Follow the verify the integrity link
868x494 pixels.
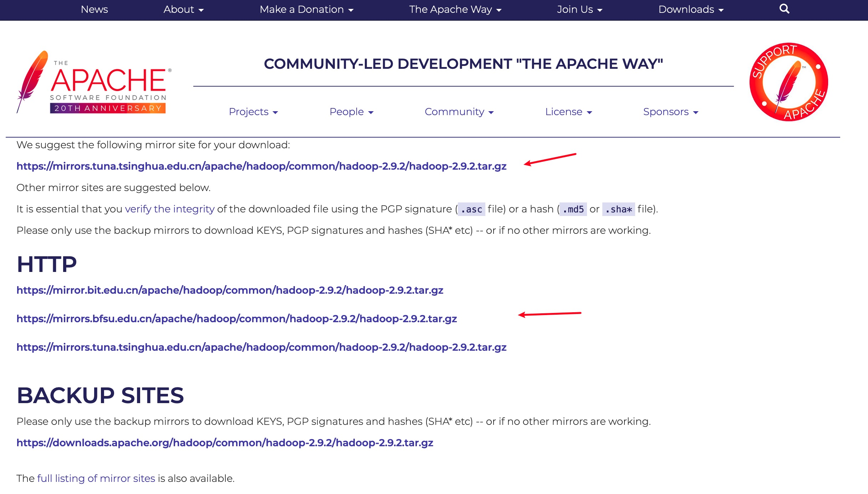pos(170,209)
